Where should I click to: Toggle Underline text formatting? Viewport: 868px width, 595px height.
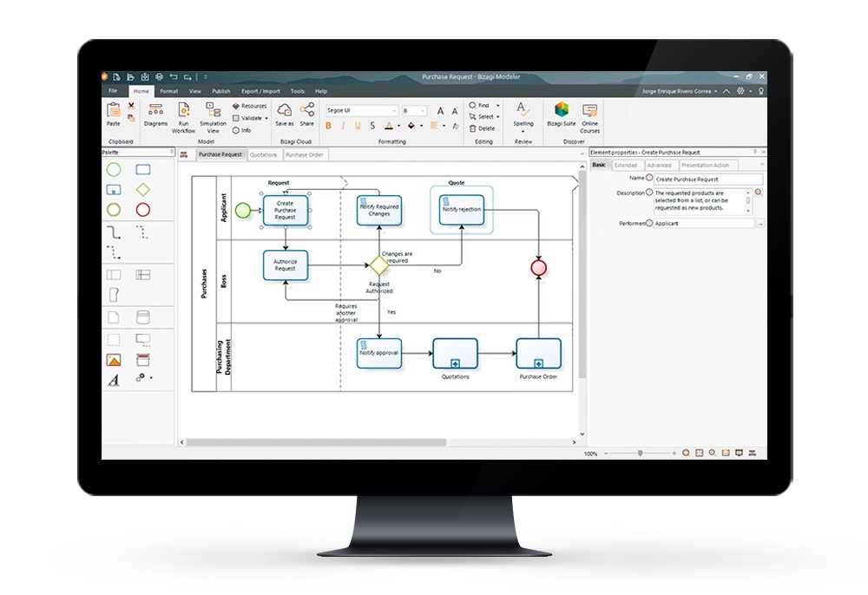coord(358,126)
